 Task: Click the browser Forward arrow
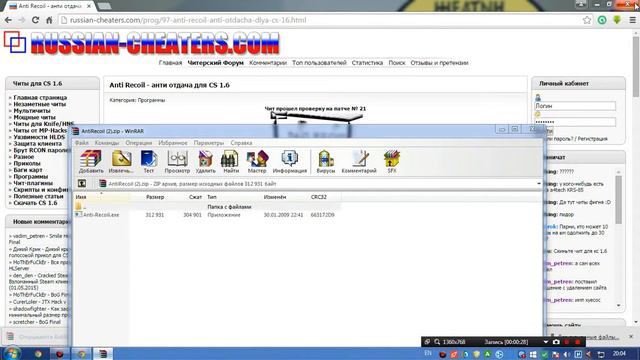22,20
